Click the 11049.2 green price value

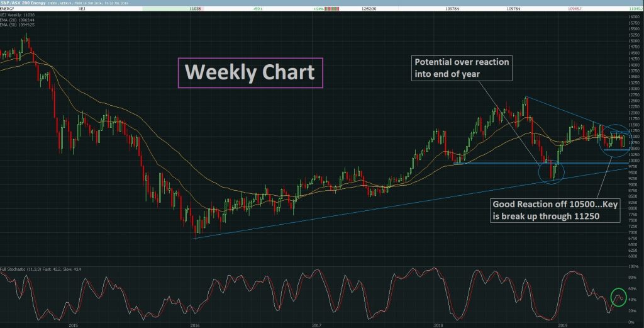(x=636, y=9)
